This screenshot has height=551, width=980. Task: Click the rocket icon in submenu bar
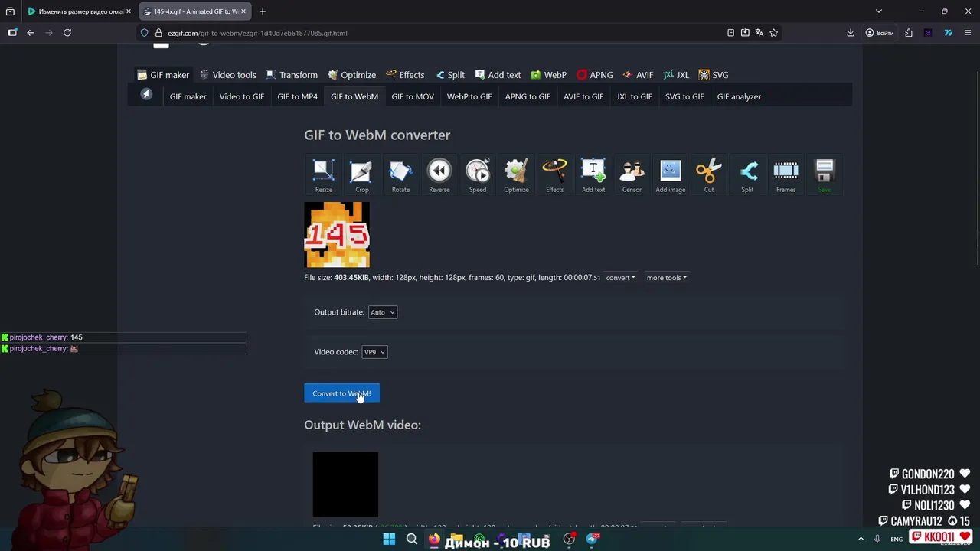[146, 95]
